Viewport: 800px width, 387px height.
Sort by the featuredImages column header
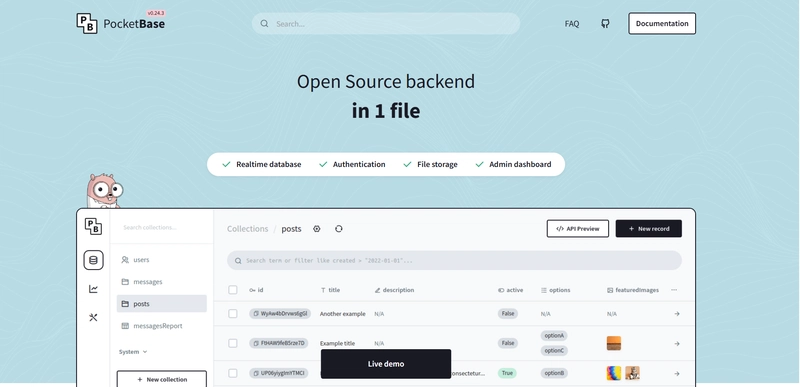(x=633, y=290)
